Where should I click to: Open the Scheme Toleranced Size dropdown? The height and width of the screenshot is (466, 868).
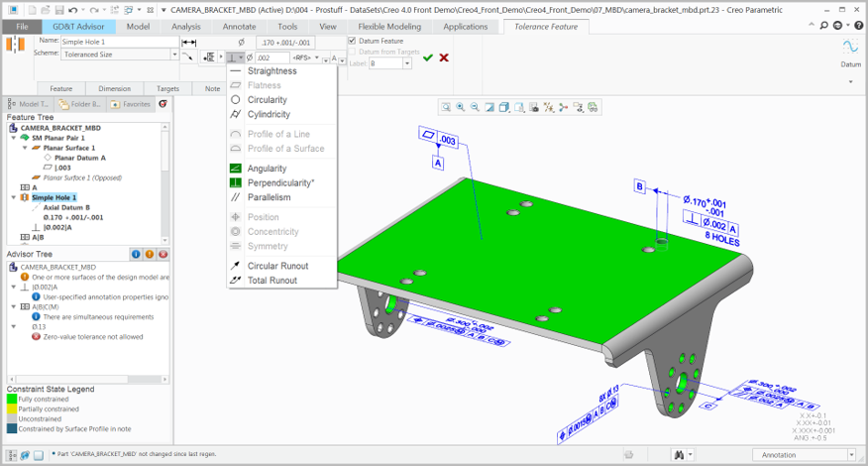tap(174, 55)
